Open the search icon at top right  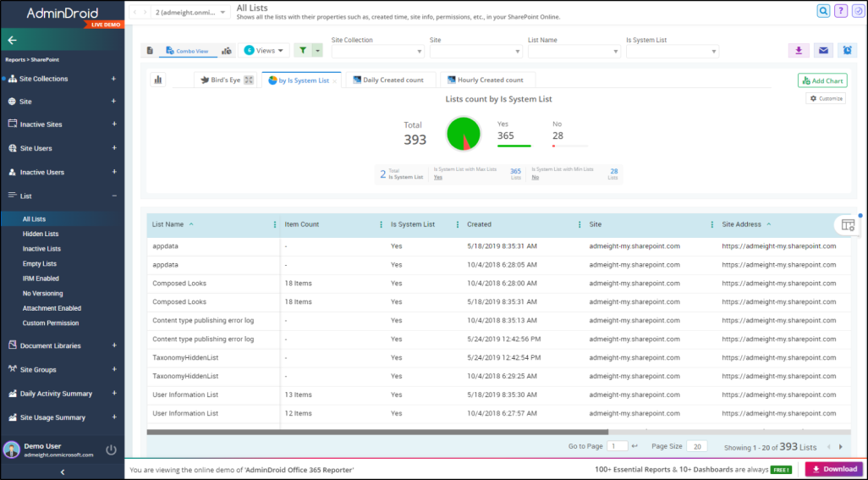click(x=823, y=10)
